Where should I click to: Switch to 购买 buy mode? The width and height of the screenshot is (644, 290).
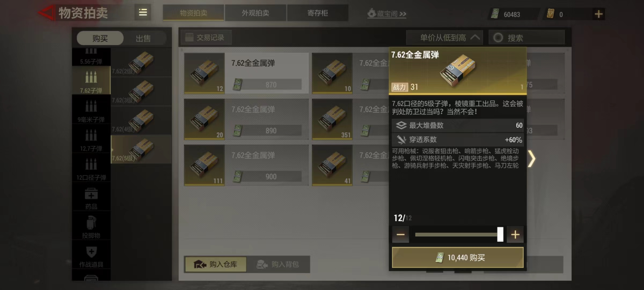point(100,38)
